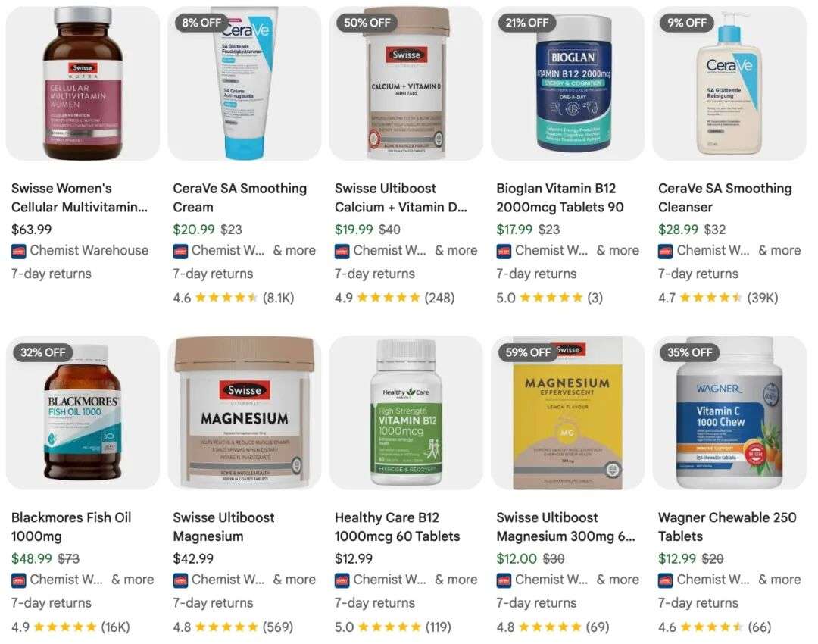Click the Chemist Warehouse logo under Swisse Women's Multivitamin

(19, 252)
